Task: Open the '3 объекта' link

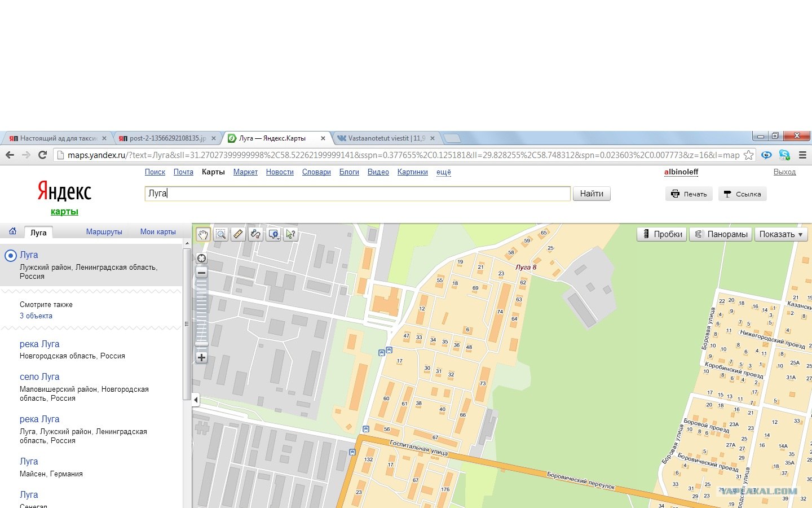Action: click(x=36, y=316)
